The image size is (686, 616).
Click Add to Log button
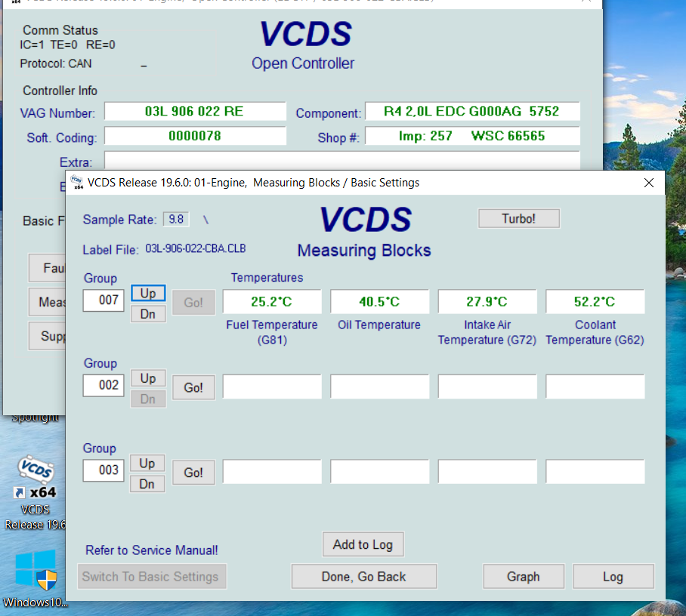[x=363, y=544]
